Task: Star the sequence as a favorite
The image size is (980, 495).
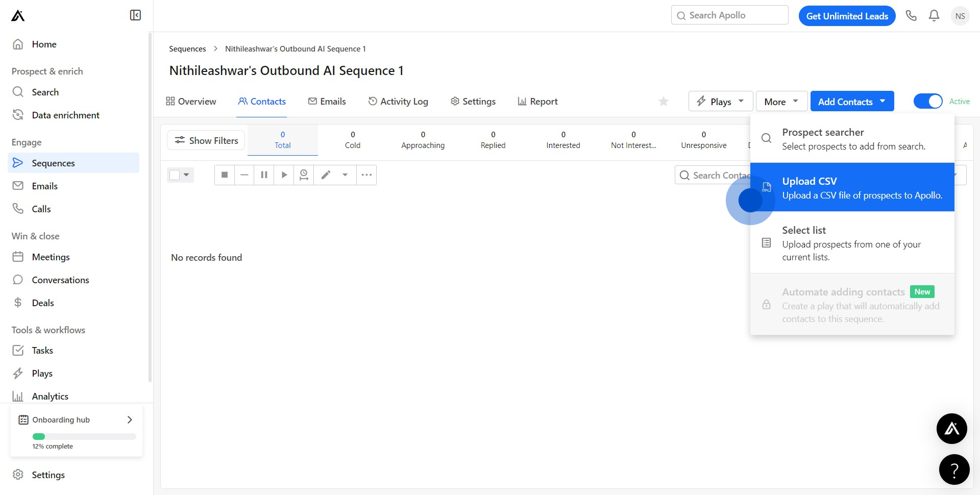Action: coord(663,101)
